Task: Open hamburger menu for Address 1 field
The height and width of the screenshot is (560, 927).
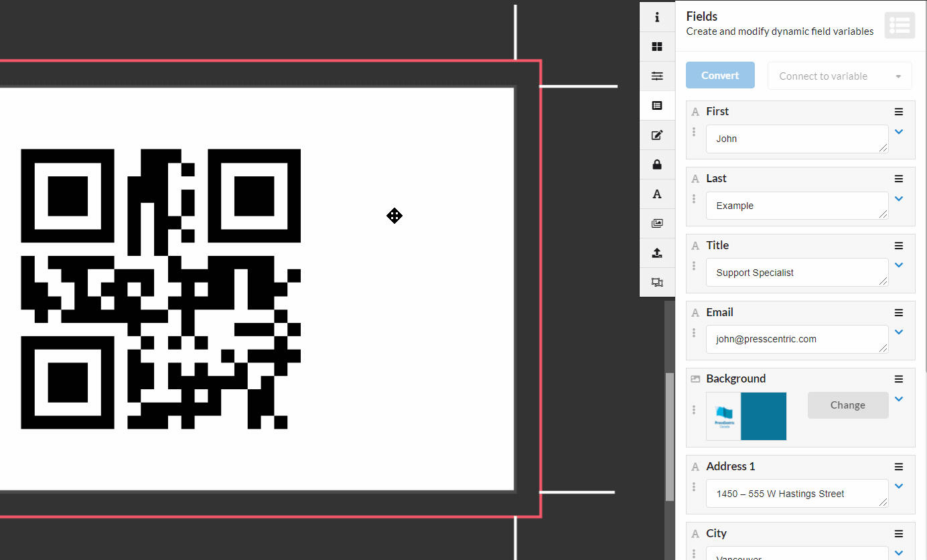Action: (899, 467)
